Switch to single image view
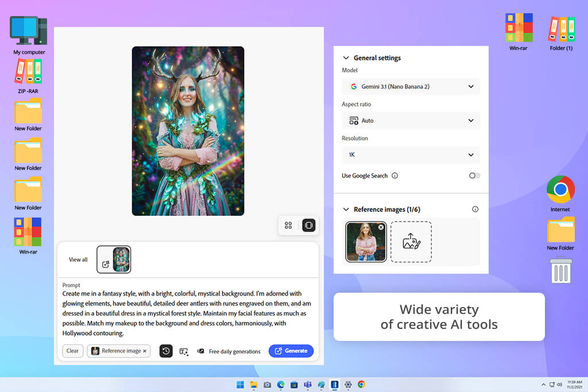This screenshot has height=392, width=588. pos(308,225)
